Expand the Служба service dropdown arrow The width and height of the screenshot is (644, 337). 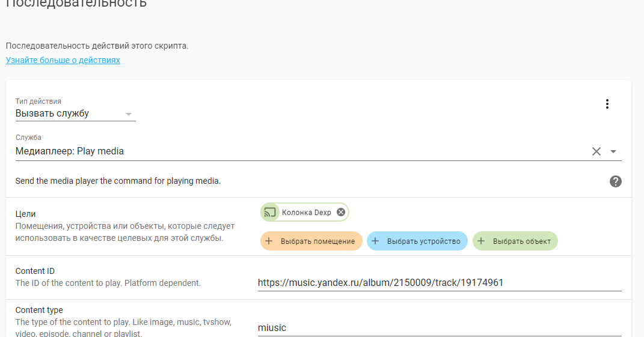click(613, 151)
